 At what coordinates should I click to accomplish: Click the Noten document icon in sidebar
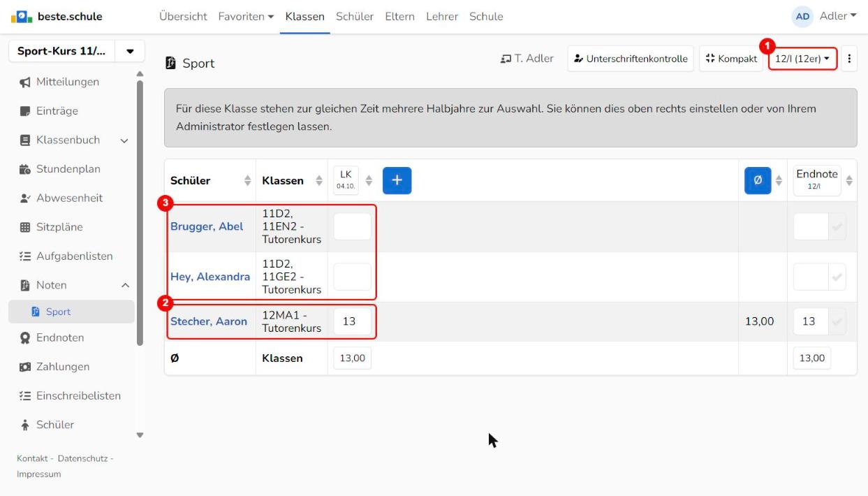tap(25, 285)
